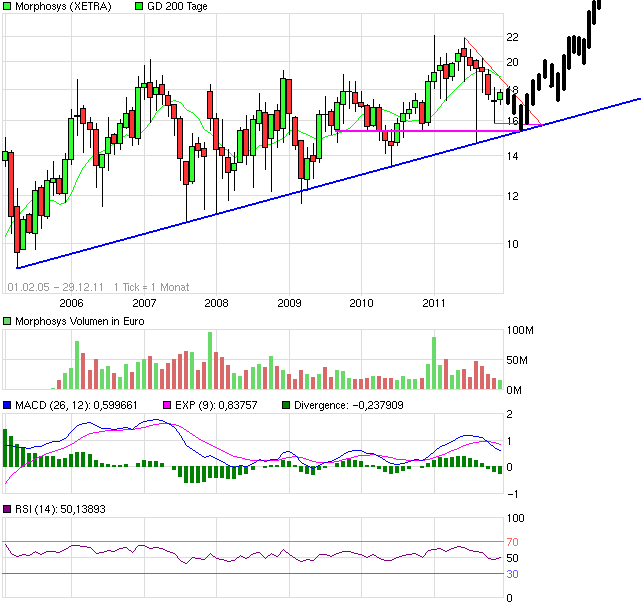The image size is (641, 606).
Task: Click the 50M volume axis label
Action: (x=517, y=360)
